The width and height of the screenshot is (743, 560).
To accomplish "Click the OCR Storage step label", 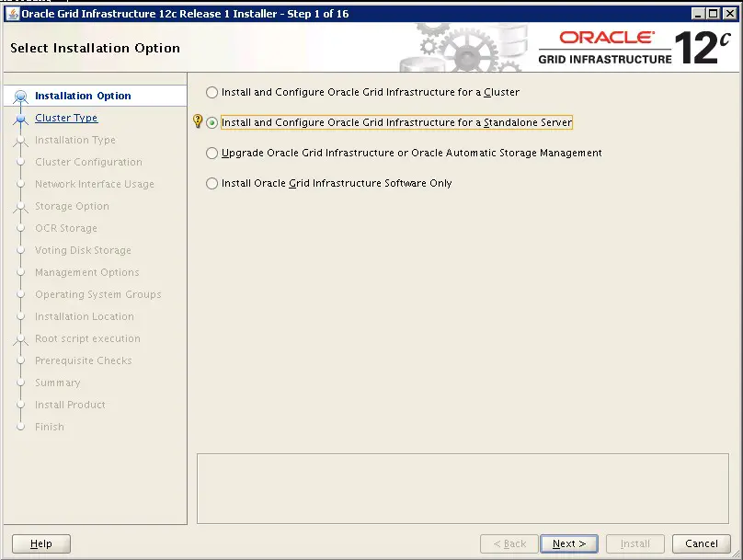I will [66, 228].
